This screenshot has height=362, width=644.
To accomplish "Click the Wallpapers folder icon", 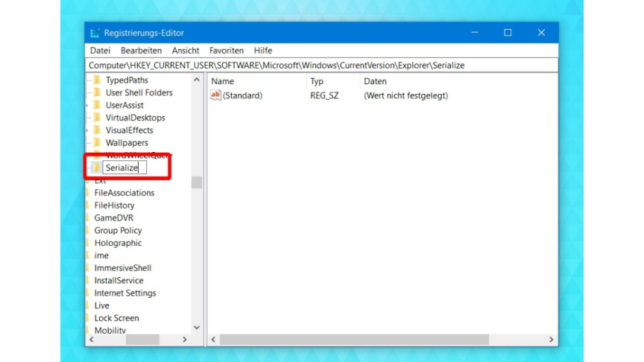I will tap(97, 142).
